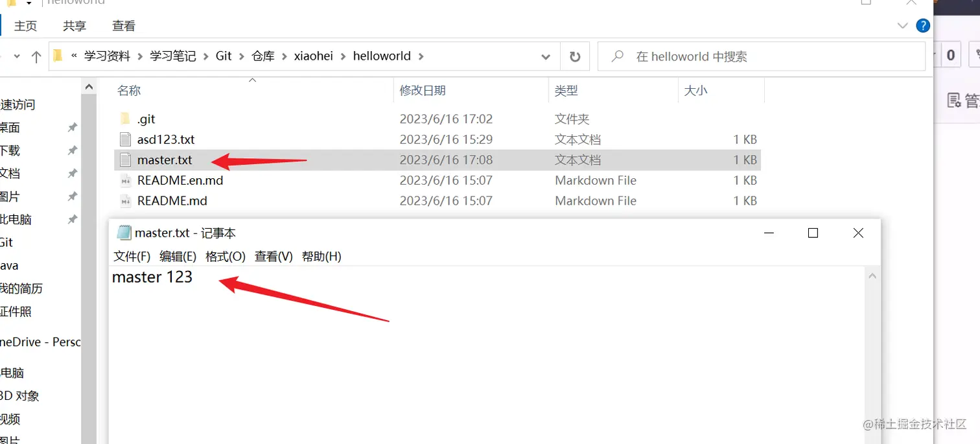Expand chevron between Git and 仓库
980x444 pixels.
pyautogui.click(x=242, y=56)
